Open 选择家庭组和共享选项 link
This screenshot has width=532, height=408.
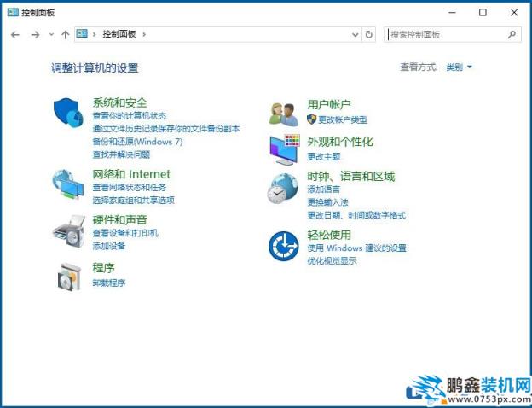coord(133,200)
